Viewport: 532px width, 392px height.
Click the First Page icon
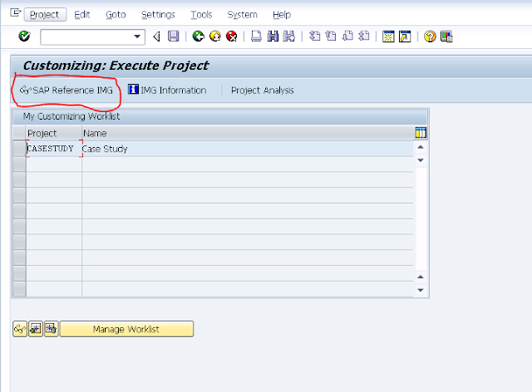314,36
